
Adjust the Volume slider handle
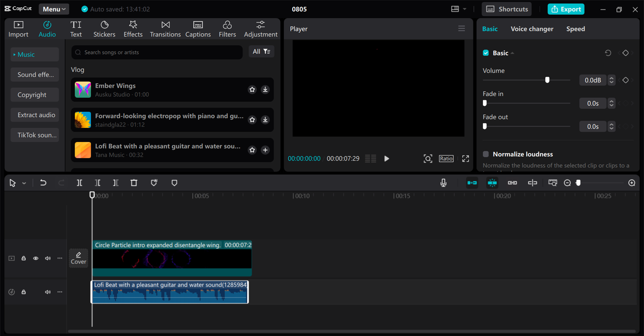547,80
